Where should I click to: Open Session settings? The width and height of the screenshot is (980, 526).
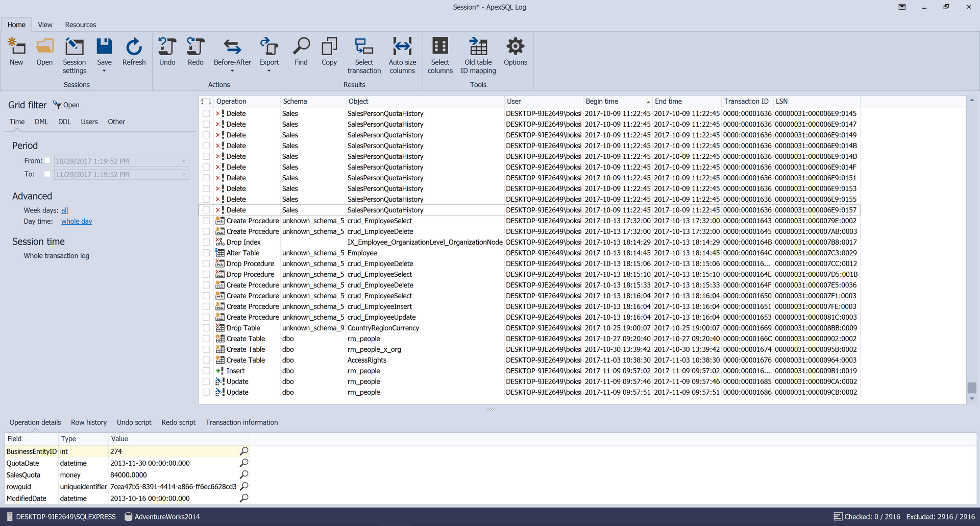[75, 55]
